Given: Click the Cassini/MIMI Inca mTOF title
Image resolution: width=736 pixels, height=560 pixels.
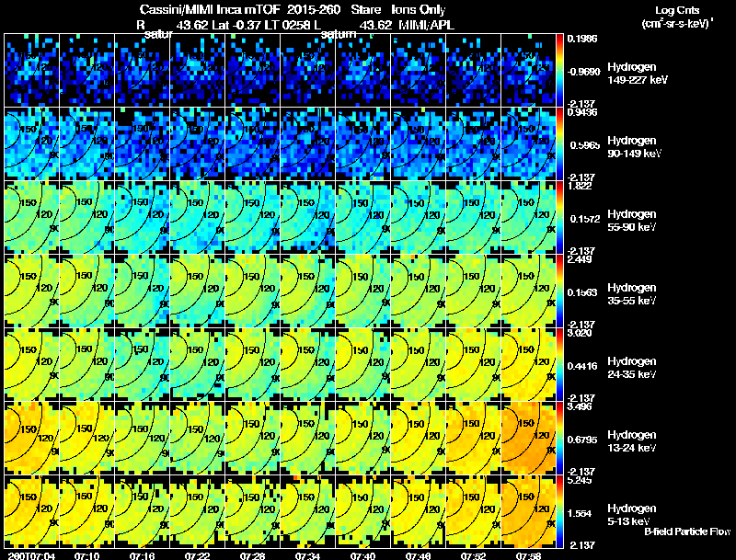Looking at the screenshot, I should tap(210, 10).
